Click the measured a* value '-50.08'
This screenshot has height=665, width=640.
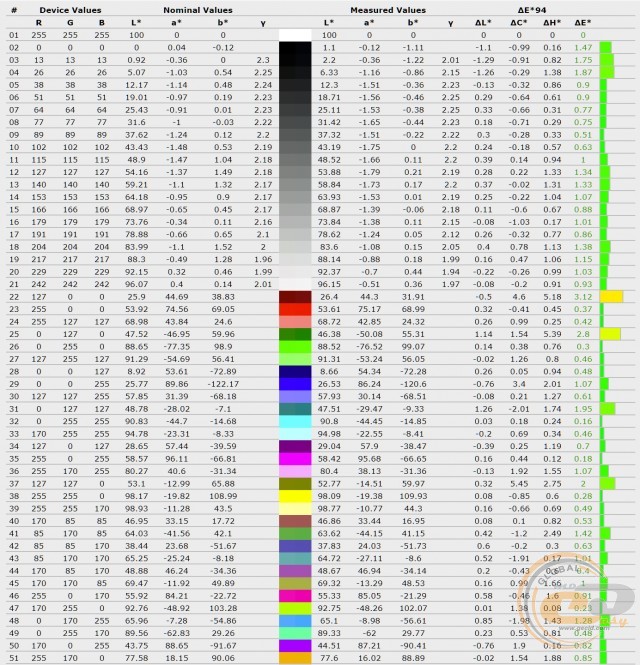point(369,334)
